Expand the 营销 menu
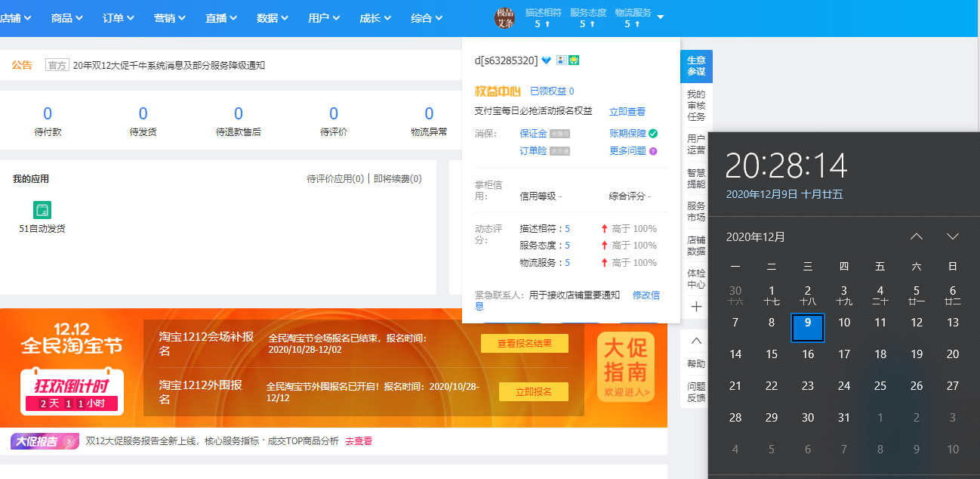The image size is (980, 479). click(170, 18)
